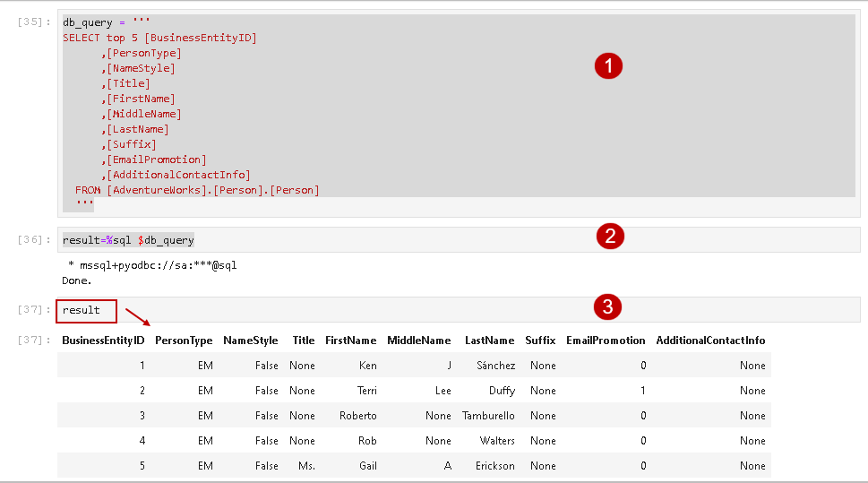This screenshot has width=868, height=483.
Task: Click the [35] input prompt
Action: [34, 22]
